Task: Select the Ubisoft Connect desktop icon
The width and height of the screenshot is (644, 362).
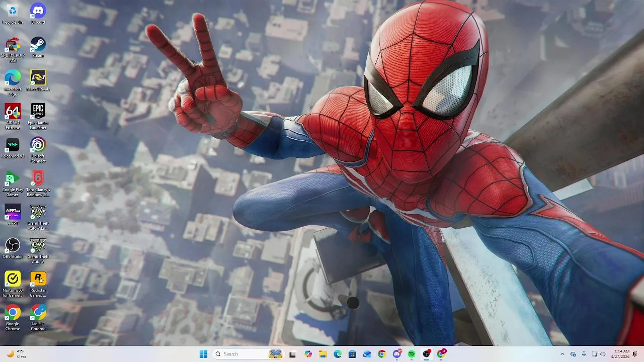Action: pos(38,150)
